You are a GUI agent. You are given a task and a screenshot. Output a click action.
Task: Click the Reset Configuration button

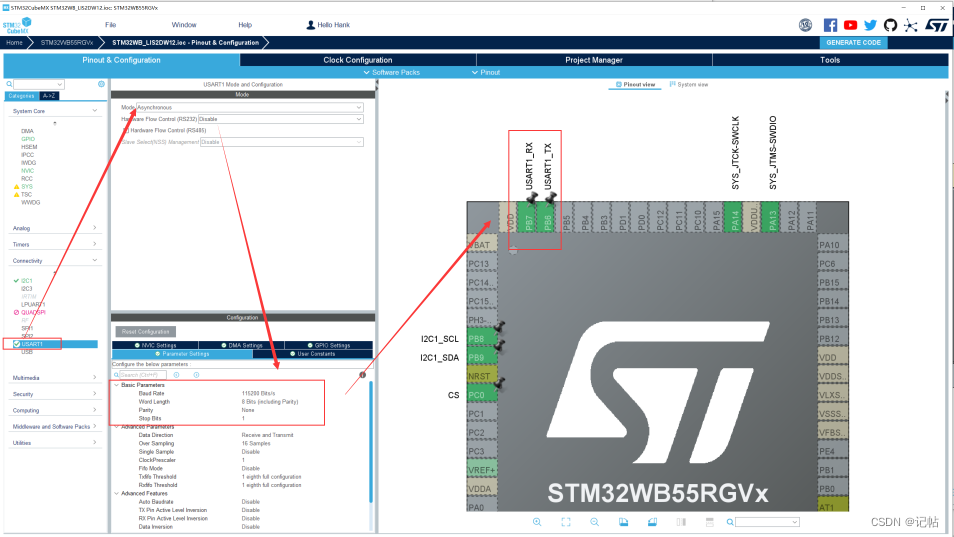(x=145, y=331)
